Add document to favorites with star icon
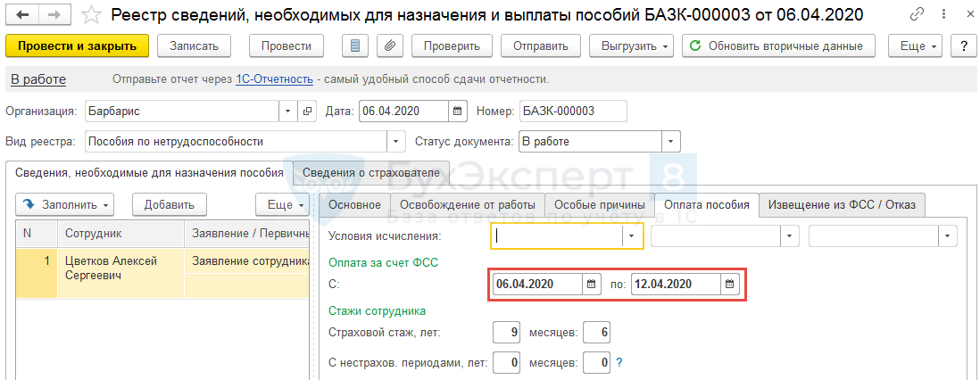The height and width of the screenshot is (380, 980). point(90,15)
